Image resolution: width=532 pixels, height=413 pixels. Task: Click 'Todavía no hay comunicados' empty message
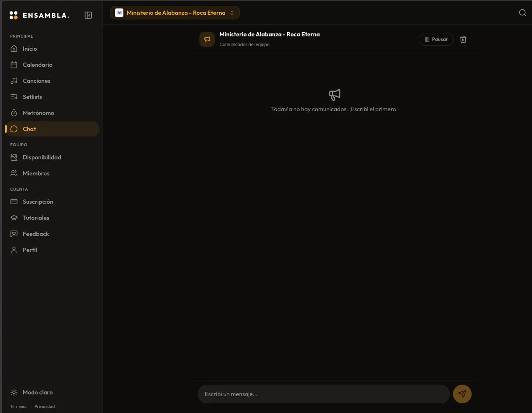[x=334, y=109]
